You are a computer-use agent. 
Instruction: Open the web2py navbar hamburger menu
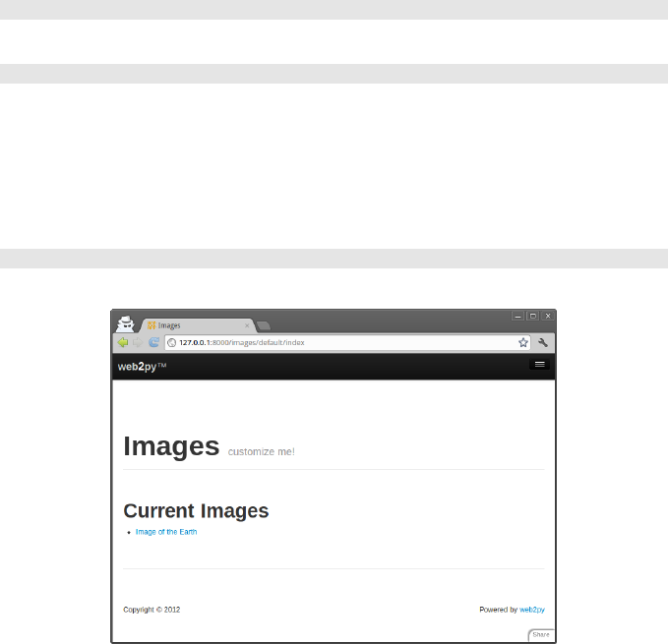[x=539, y=365]
